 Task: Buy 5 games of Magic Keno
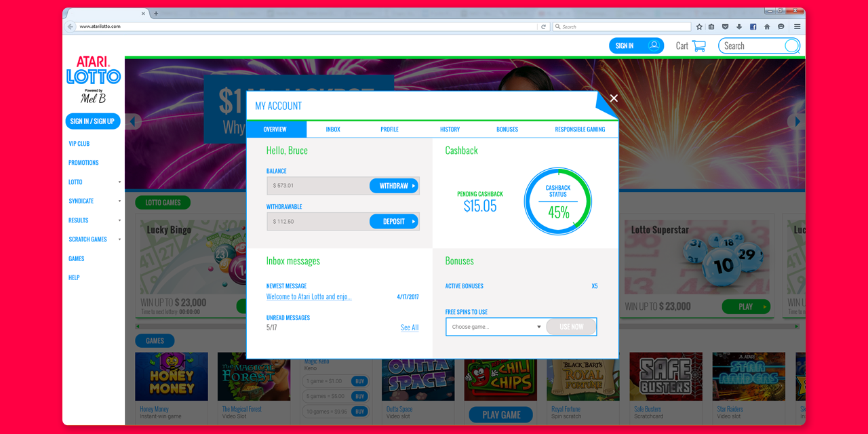click(360, 396)
